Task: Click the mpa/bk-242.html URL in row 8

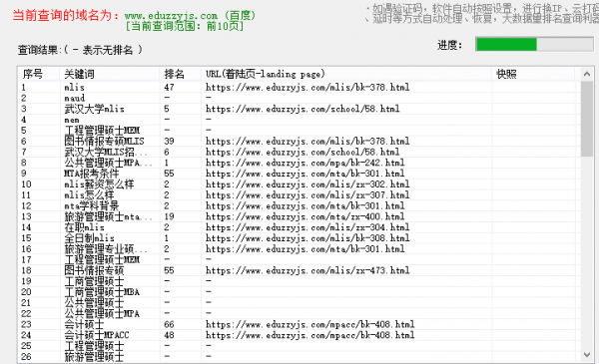Action: pos(304,163)
